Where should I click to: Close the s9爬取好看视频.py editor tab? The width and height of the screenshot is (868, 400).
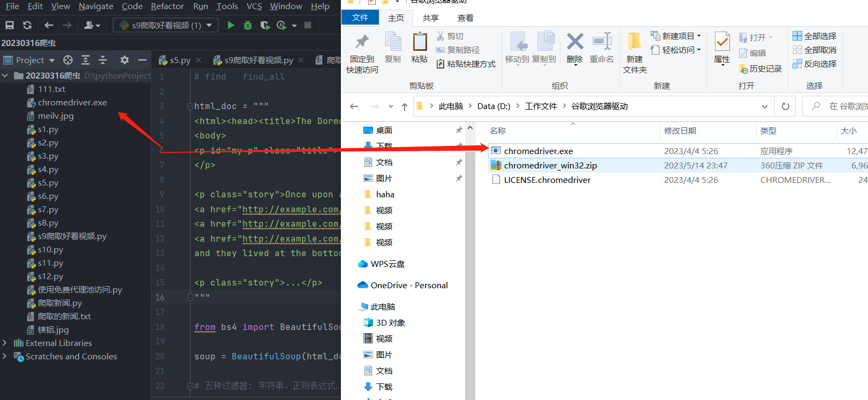(301, 60)
